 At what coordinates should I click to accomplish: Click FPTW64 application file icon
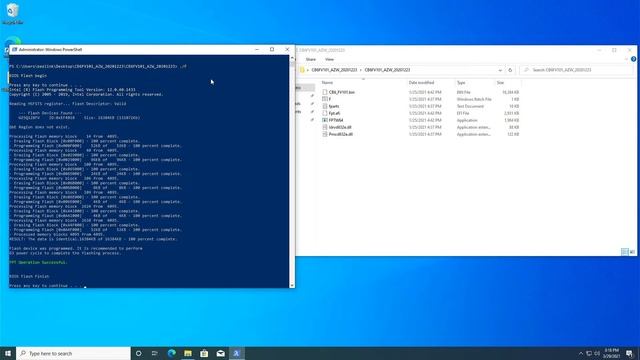tap(325, 120)
